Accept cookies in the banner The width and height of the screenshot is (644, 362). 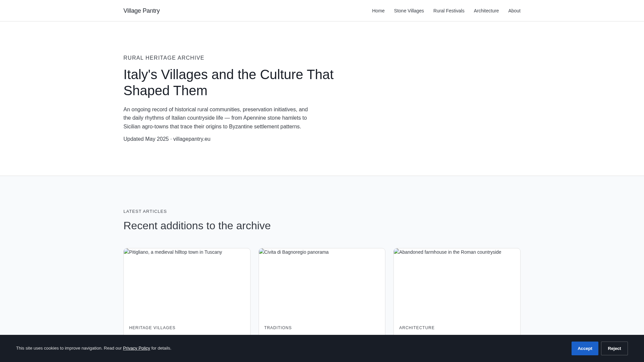pyautogui.click(x=585, y=348)
